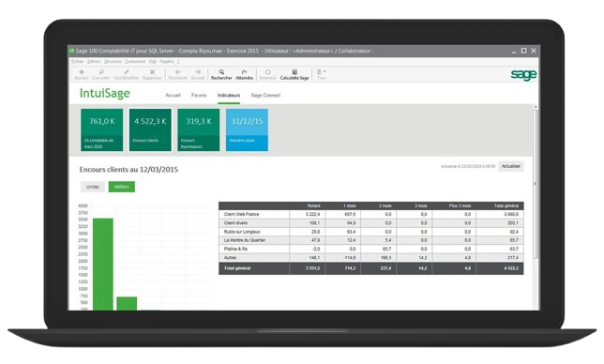Open the ? help menu
The image size is (604, 364).
178,62
